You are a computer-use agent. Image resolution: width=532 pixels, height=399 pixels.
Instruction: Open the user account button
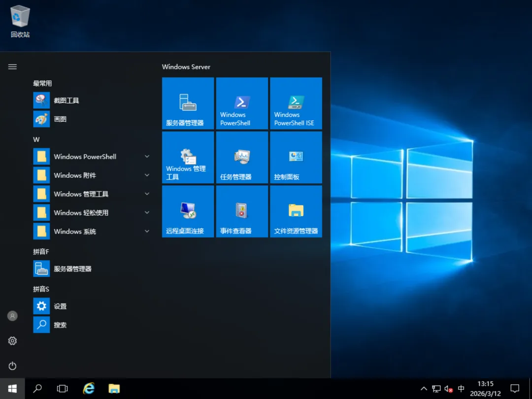tap(12, 316)
